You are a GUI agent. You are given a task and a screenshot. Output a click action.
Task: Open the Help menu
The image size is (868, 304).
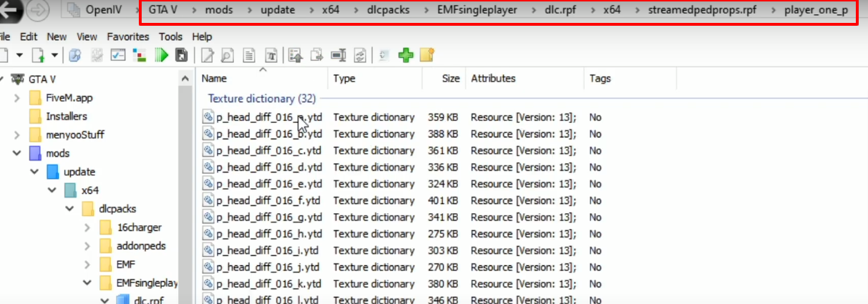point(203,36)
